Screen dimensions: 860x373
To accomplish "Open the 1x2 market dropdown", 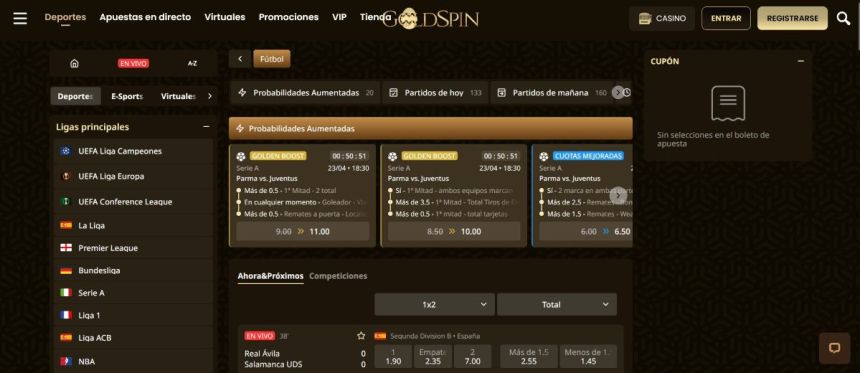I will pyautogui.click(x=434, y=304).
